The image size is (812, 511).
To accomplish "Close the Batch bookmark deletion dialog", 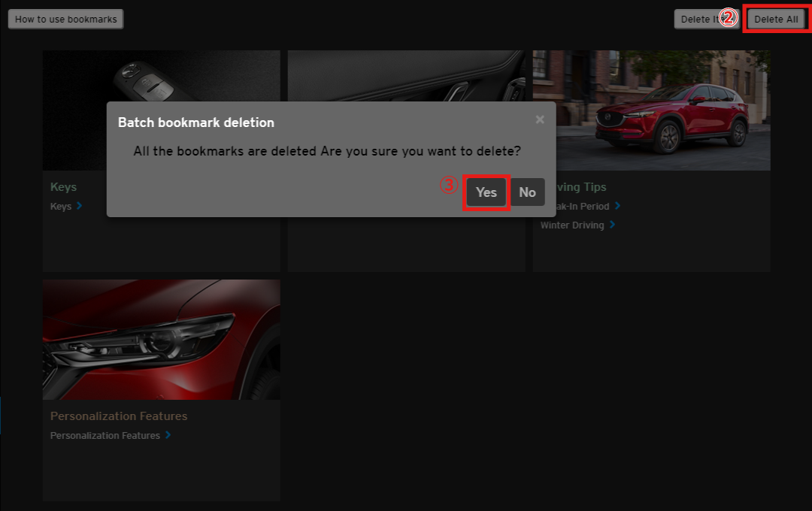I will click(539, 119).
